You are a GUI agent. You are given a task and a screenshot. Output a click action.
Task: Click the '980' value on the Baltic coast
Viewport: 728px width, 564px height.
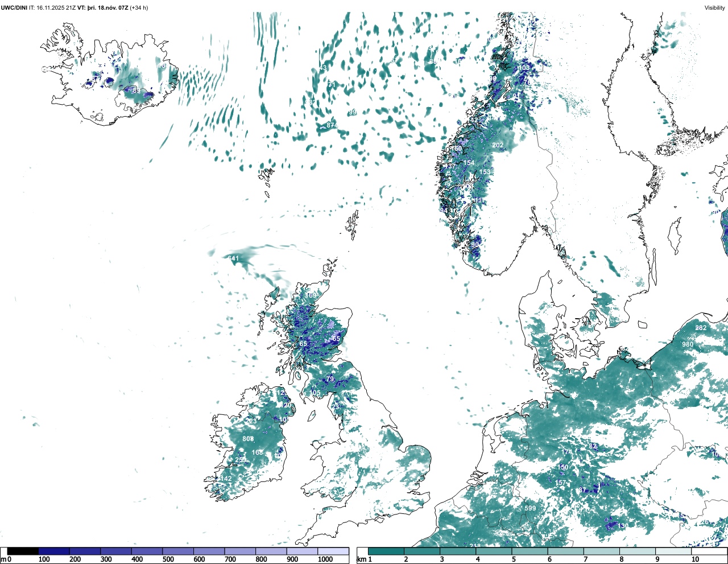(688, 344)
